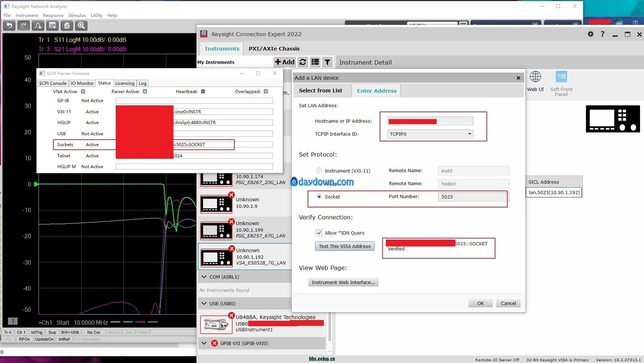Click the VNA Active indicator light
The height and width of the screenshot is (363, 644).
coord(83,91)
